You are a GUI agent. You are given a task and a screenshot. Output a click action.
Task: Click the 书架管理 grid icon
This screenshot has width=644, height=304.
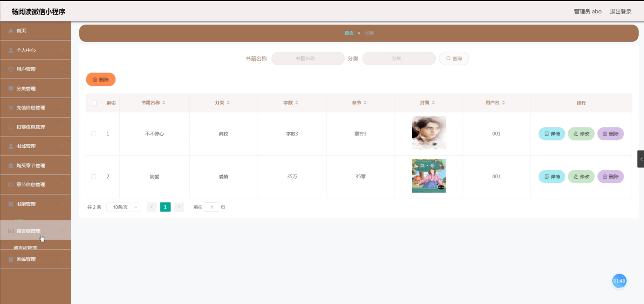11,204
